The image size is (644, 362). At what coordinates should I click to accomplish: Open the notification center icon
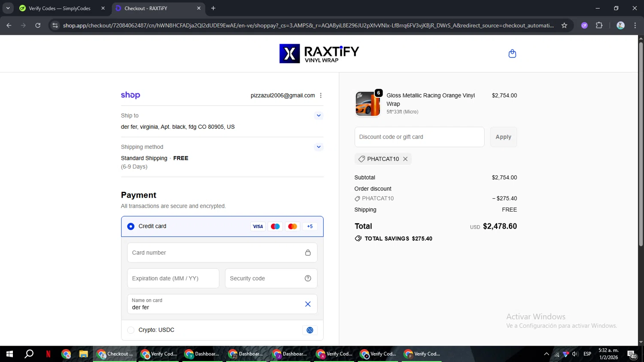click(x=632, y=354)
